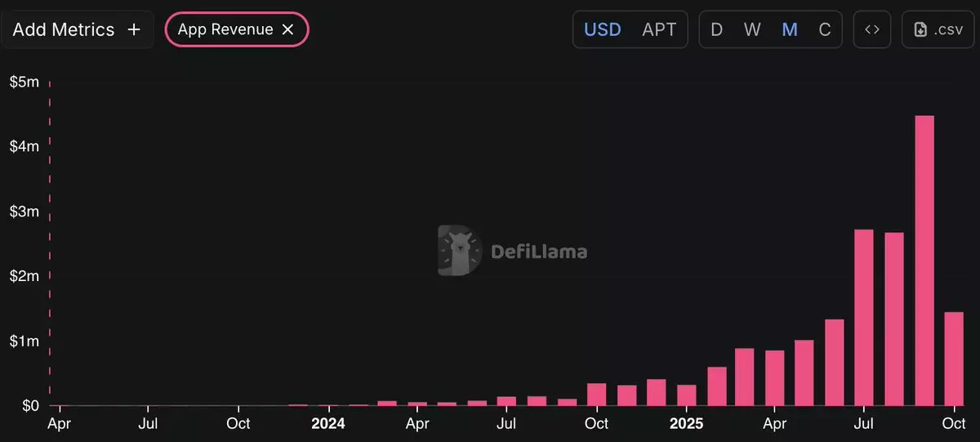Image resolution: width=980 pixels, height=442 pixels.
Task: Remove the App Revenue metric chip
Action: point(287,29)
